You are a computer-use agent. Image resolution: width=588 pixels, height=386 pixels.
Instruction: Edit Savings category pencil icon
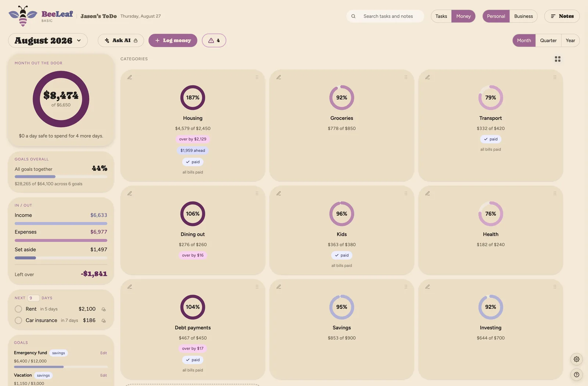[x=279, y=287]
